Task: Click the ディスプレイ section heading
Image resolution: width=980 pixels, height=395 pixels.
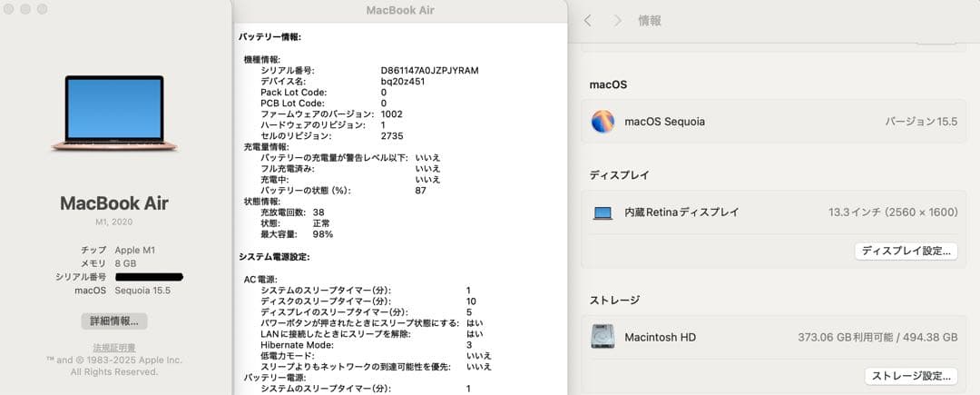Action: point(619,175)
